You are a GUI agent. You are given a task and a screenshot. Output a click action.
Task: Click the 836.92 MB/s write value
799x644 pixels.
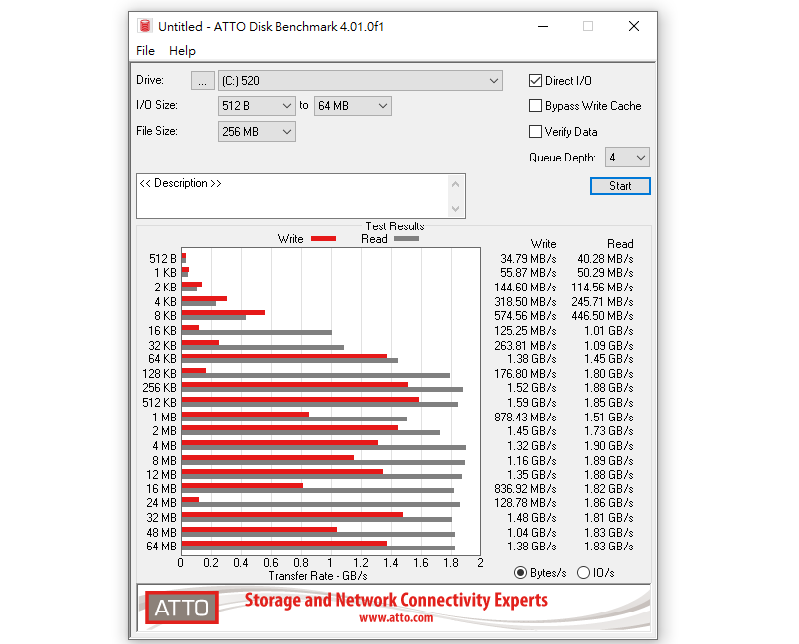pos(525,489)
